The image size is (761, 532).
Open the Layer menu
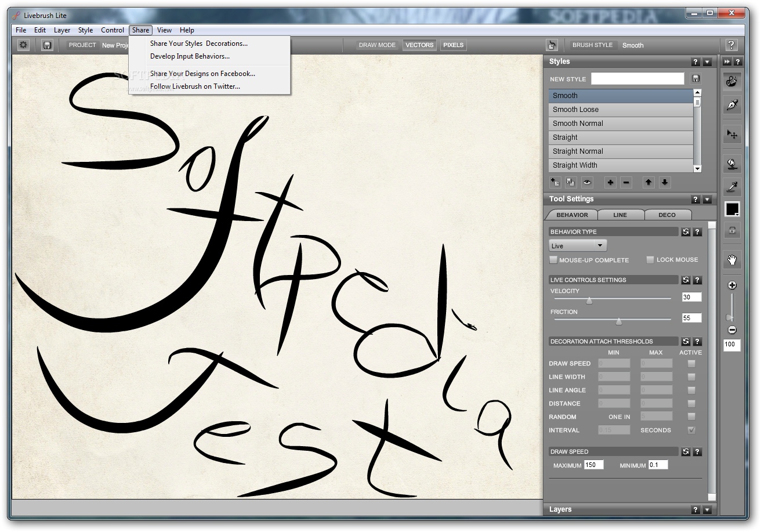pos(62,30)
